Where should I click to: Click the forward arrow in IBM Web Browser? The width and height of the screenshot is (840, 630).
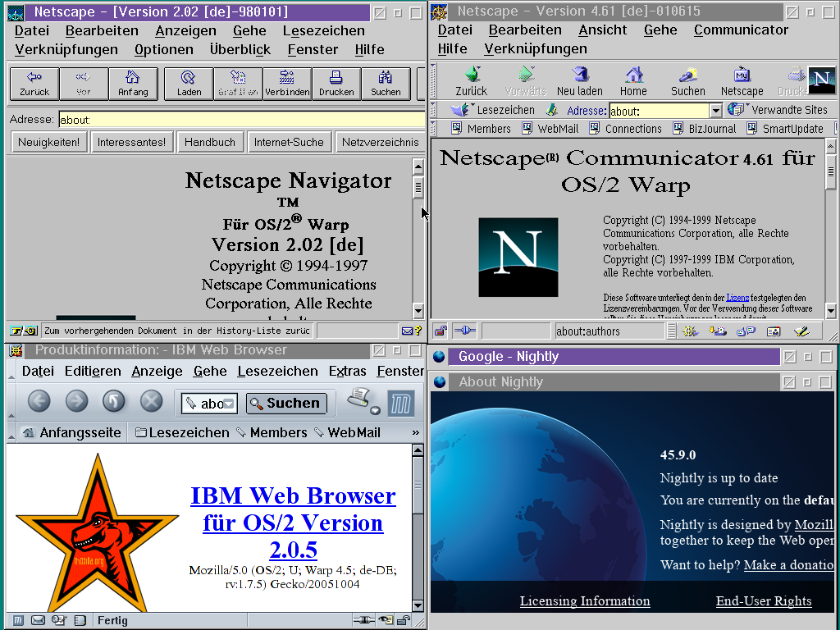click(x=76, y=400)
